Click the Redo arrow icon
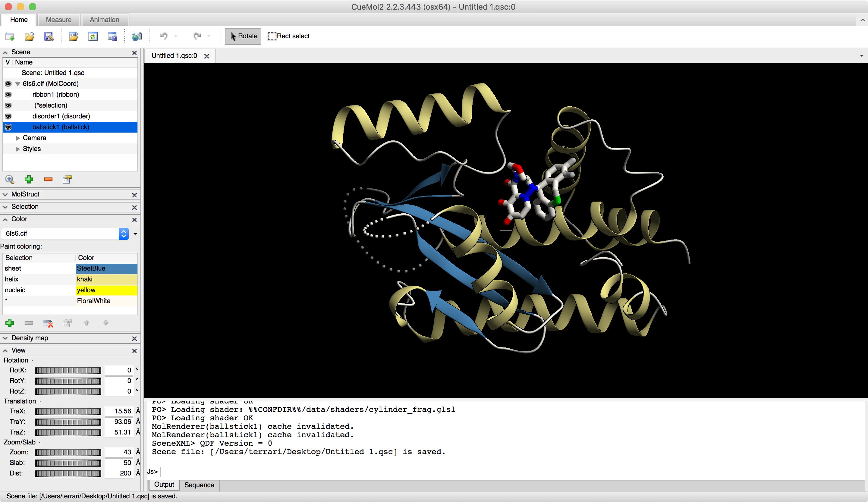868x502 pixels. pyautogui.click(x=197, y=36)
